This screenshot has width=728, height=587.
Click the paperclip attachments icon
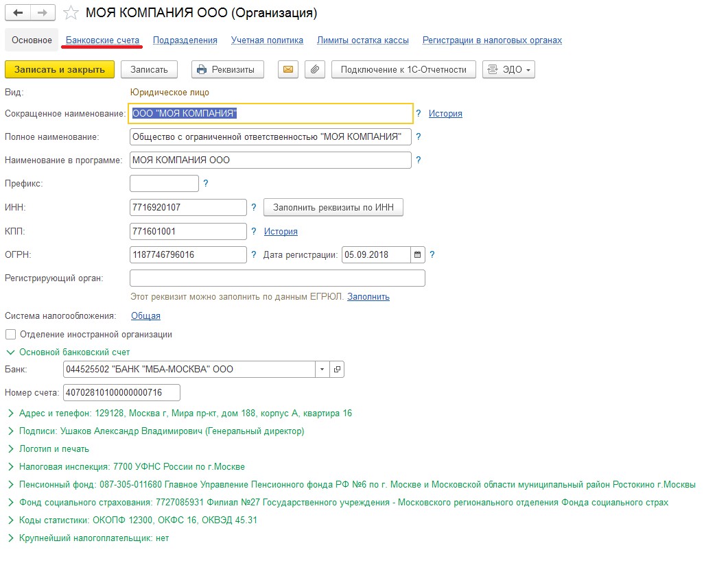(314, 69)
